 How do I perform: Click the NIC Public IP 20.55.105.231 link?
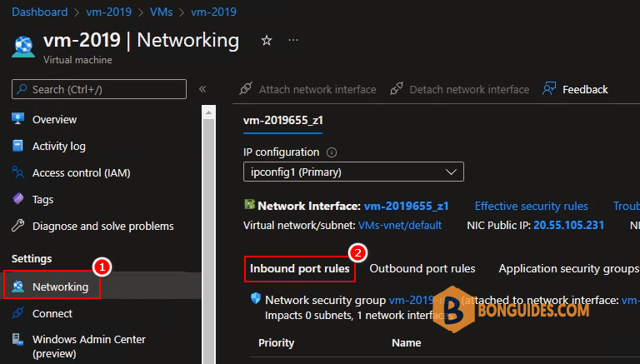coord(568,225)
